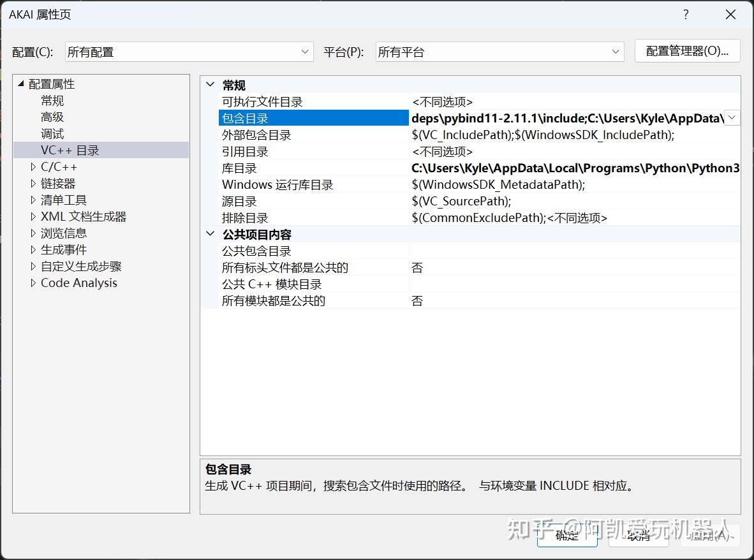The image size is (754, 560).
Task: Open the 包含目录 value dropdown arrow
Action: click(x=731, y=117)
